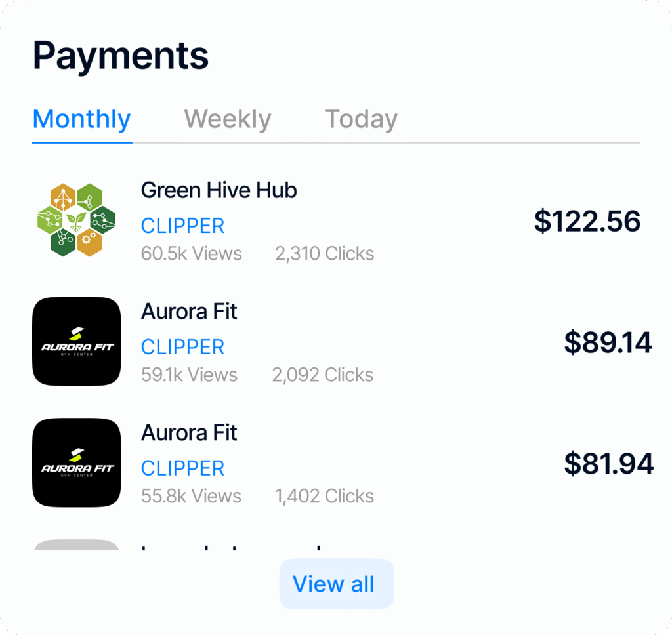Open CLIPPER link under second Aurora Fit
The image size is (672, 635).
[182, 468]
